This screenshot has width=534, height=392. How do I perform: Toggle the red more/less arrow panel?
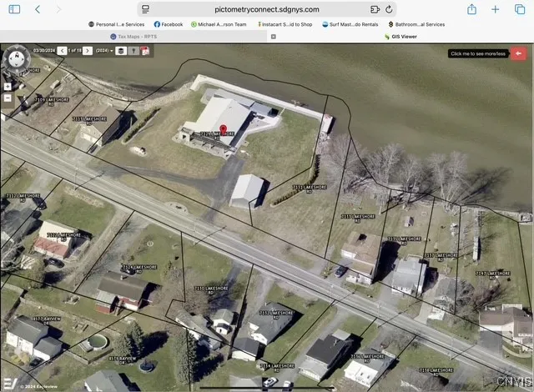(x=519, y=53)
